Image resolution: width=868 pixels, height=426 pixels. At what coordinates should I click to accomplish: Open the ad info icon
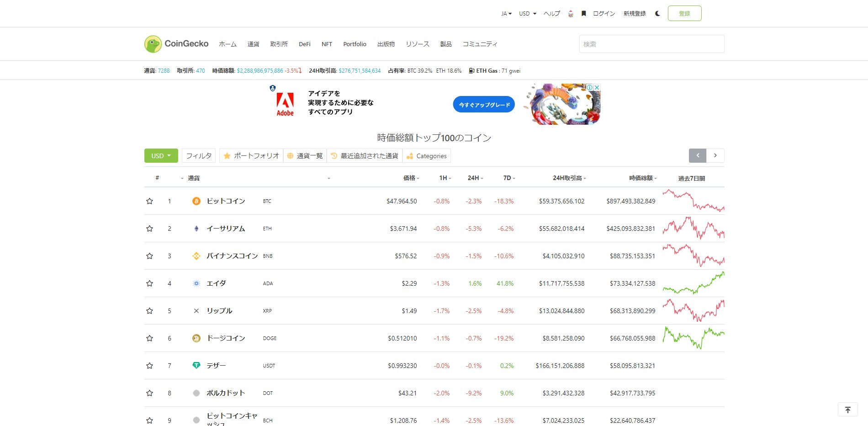tap(590, 87)
